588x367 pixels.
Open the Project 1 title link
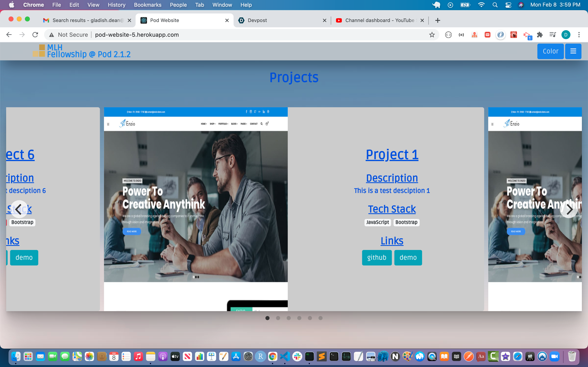click(392, 155)
